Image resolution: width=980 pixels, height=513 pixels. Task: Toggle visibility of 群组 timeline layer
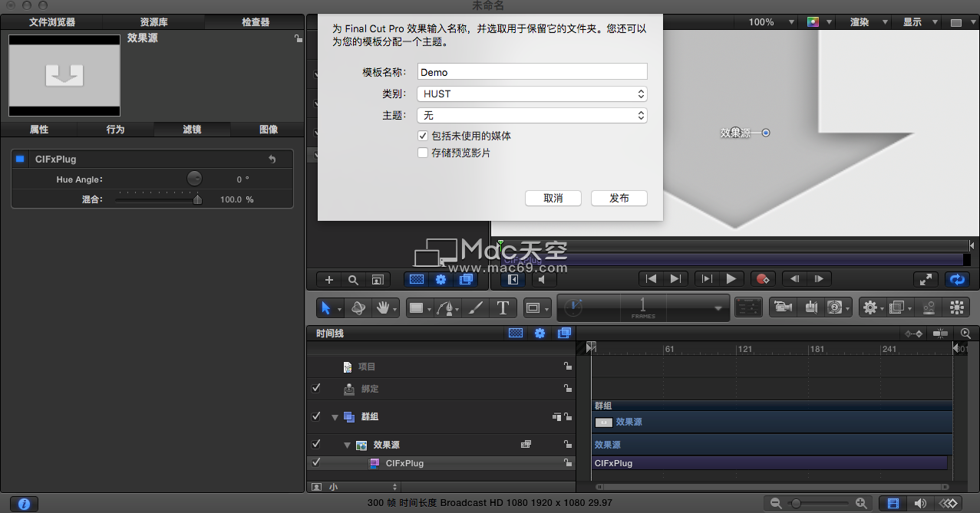pyautogui.click(x=315, y=416)
